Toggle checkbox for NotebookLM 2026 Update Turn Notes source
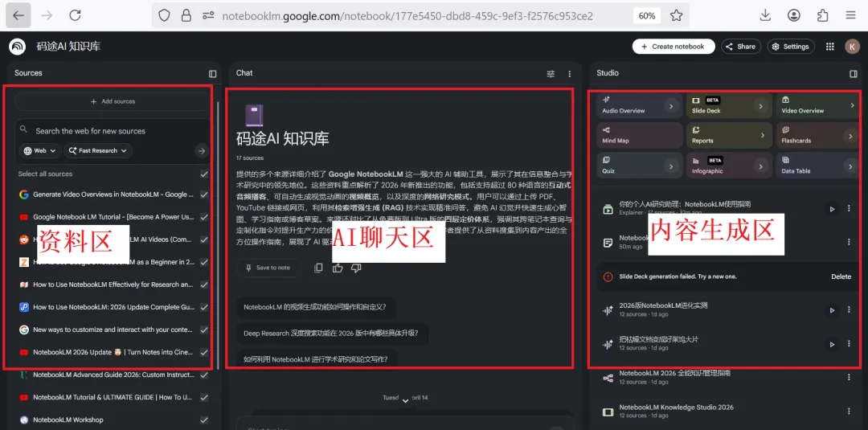 204,352
